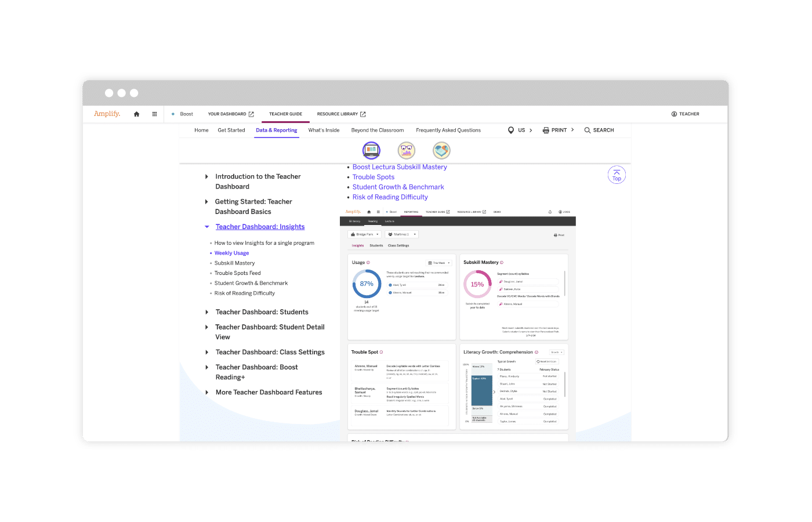Click the Amplify logo
812x522 pixels.
pos(107,114)
